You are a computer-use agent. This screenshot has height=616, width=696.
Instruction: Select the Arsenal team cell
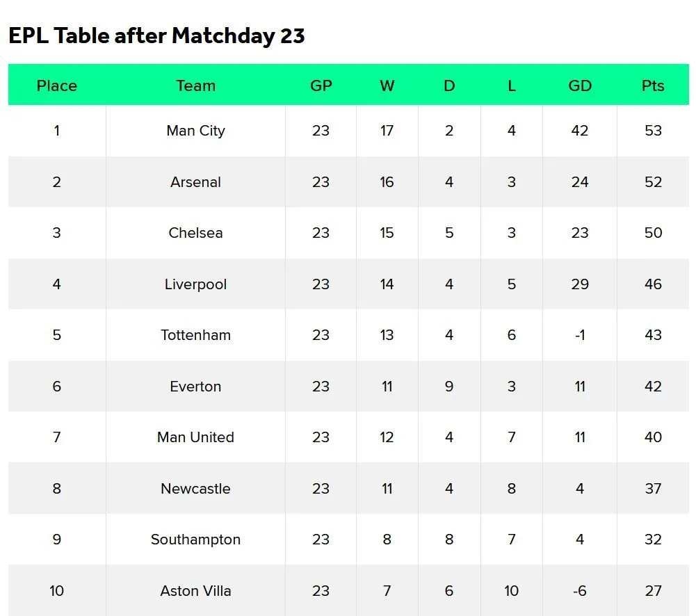[195, 182]
